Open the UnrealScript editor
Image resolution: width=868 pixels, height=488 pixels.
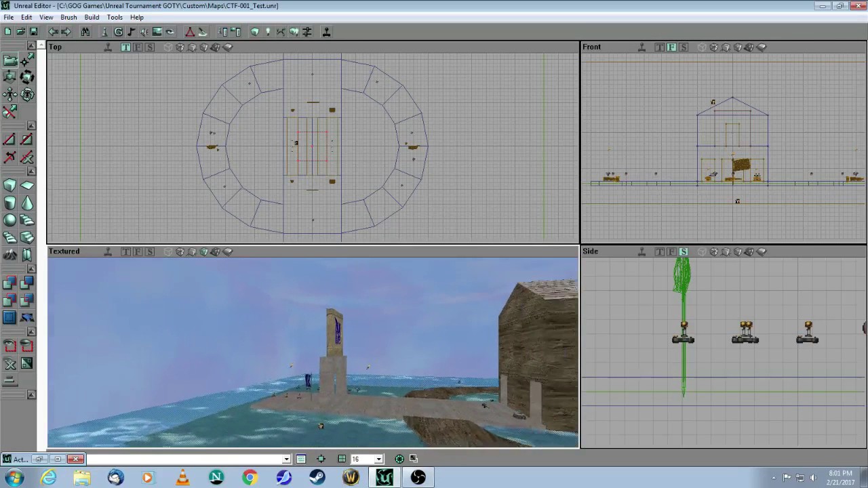203,32
